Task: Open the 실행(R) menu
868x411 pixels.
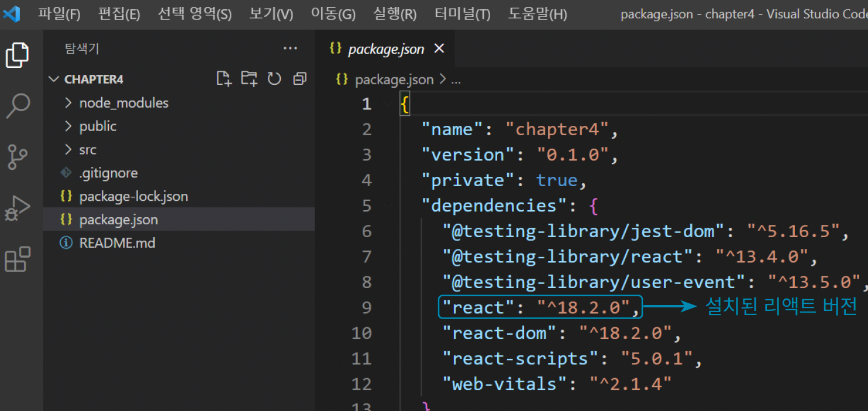Action: tap(395, 14)
